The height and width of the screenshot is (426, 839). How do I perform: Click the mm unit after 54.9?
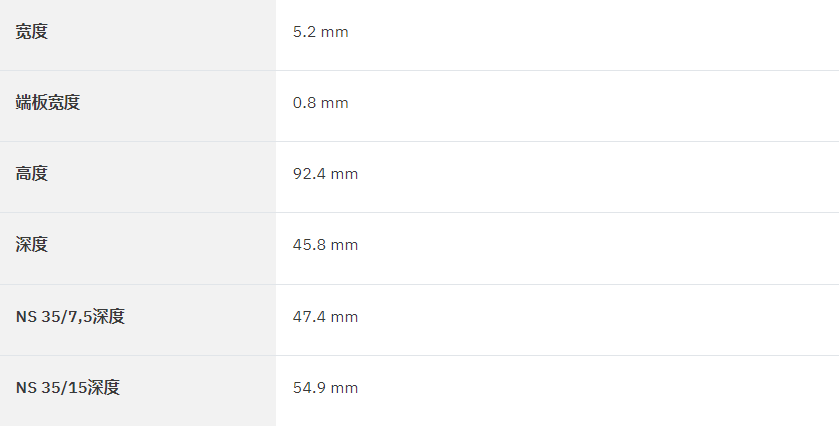[x=344, y=389]
